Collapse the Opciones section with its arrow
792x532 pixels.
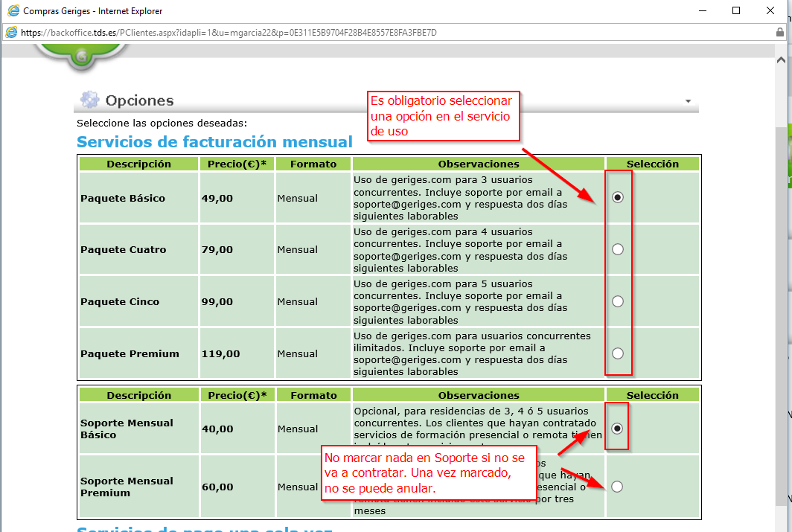[x=688, y=101]
